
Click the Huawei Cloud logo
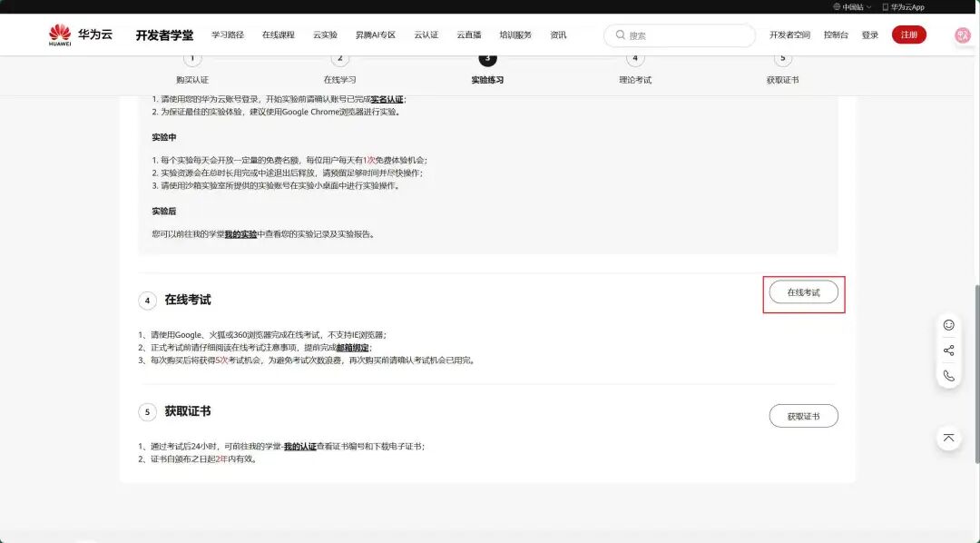[81, 35]
